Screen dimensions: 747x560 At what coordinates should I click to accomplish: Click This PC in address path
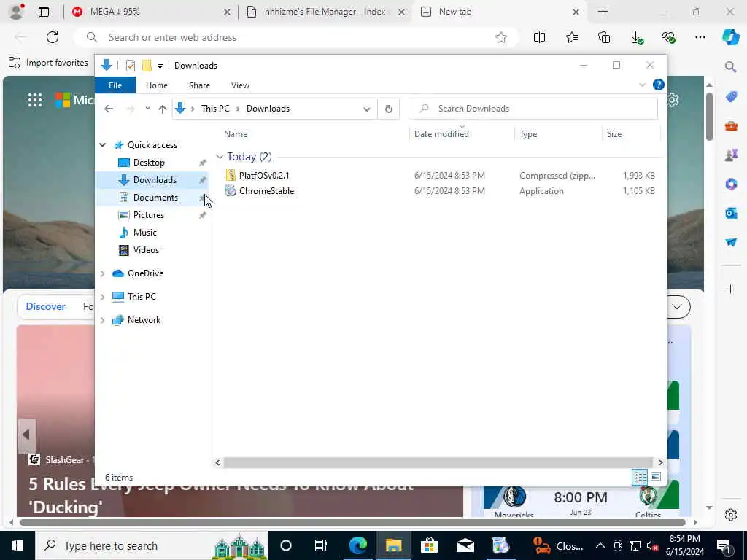pyautogui.click(x=215, y=109)
